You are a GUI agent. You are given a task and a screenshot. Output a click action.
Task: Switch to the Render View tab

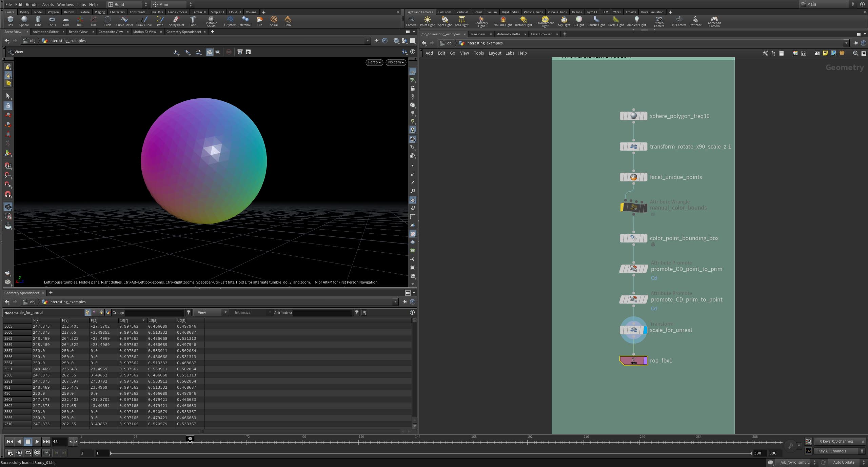[x=78, y=32]
